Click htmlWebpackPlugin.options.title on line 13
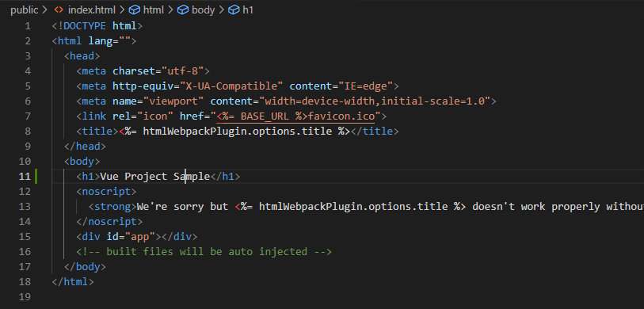 pos(353,206)
